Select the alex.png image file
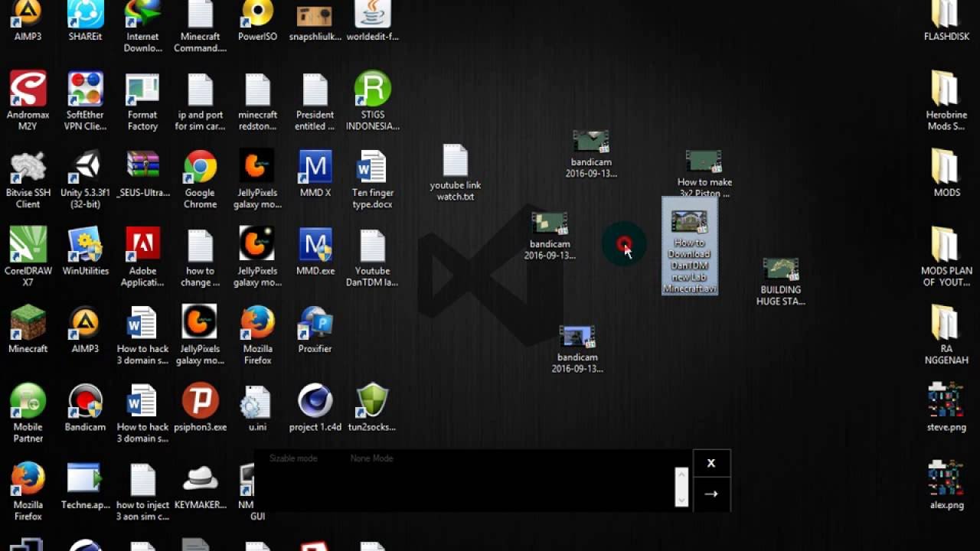Image resolution: width=980 pixels, height=551 pixels. coord(946,486)
